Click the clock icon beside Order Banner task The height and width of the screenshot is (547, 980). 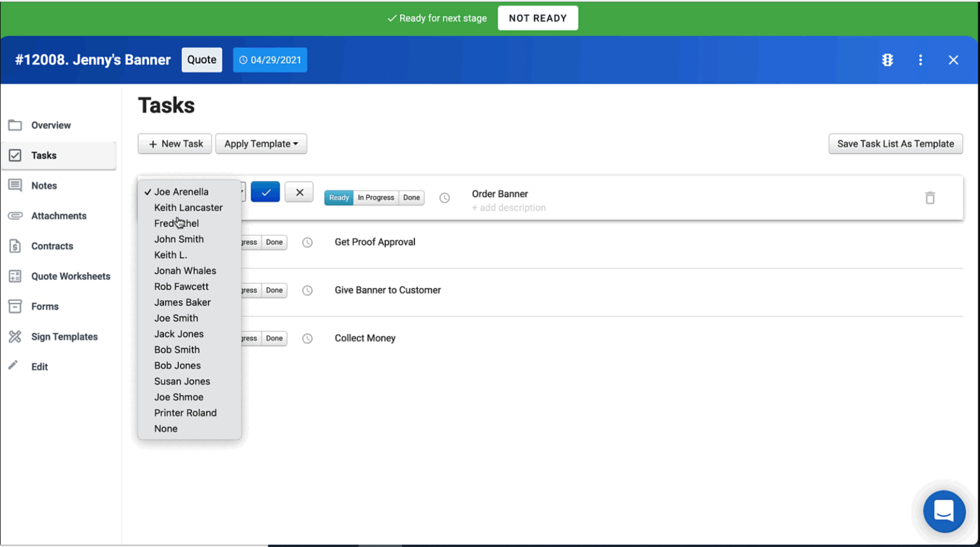pyautogui.click(x=444, y=197)
